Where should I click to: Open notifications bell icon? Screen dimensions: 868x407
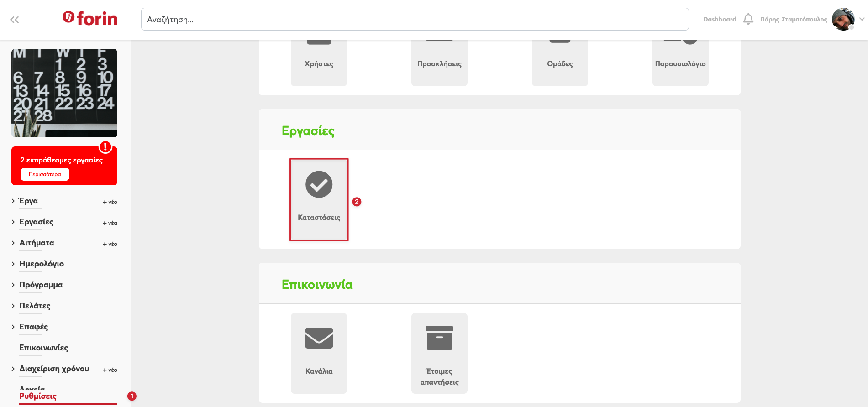pyautogui.click(x=748, y=19)
